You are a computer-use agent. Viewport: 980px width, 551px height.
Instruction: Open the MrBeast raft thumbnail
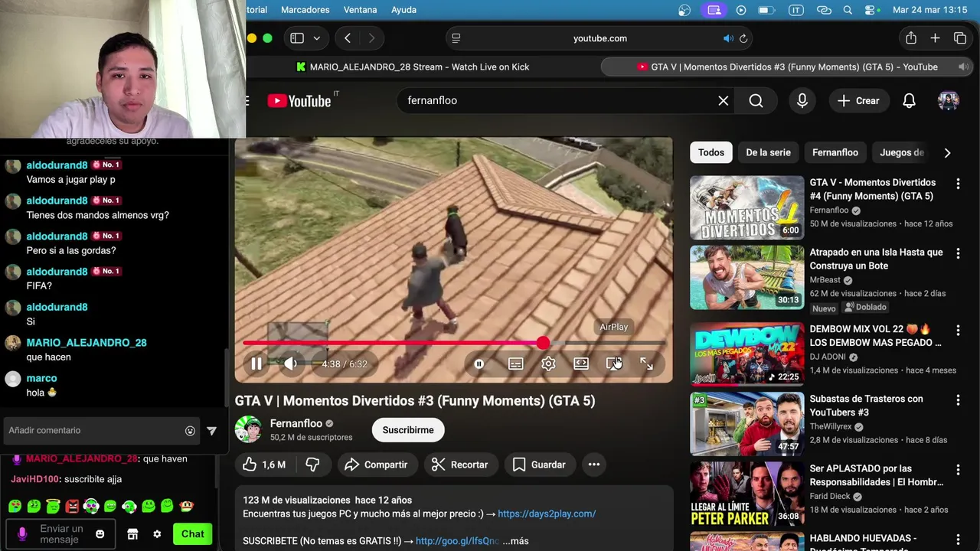747,277
